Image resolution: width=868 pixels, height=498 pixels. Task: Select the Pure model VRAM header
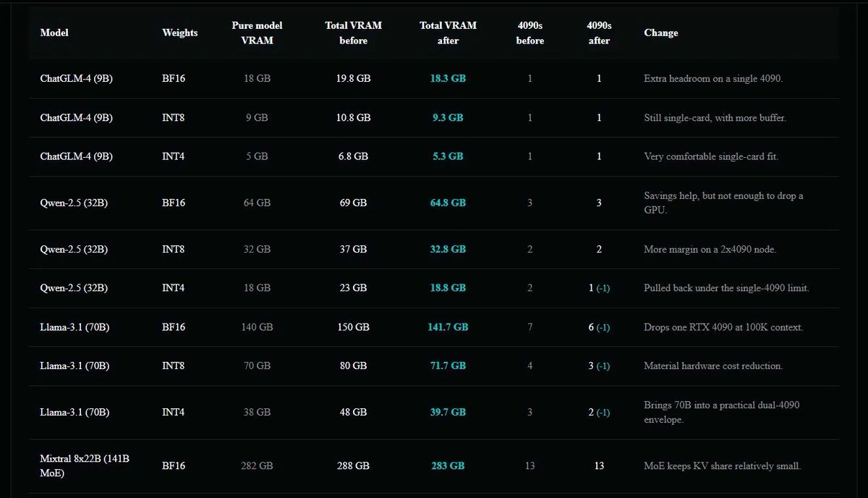coord(256,33)
